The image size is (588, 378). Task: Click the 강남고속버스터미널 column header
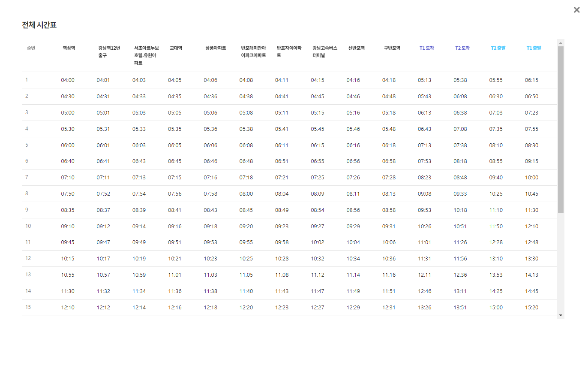tap(325, 52)
